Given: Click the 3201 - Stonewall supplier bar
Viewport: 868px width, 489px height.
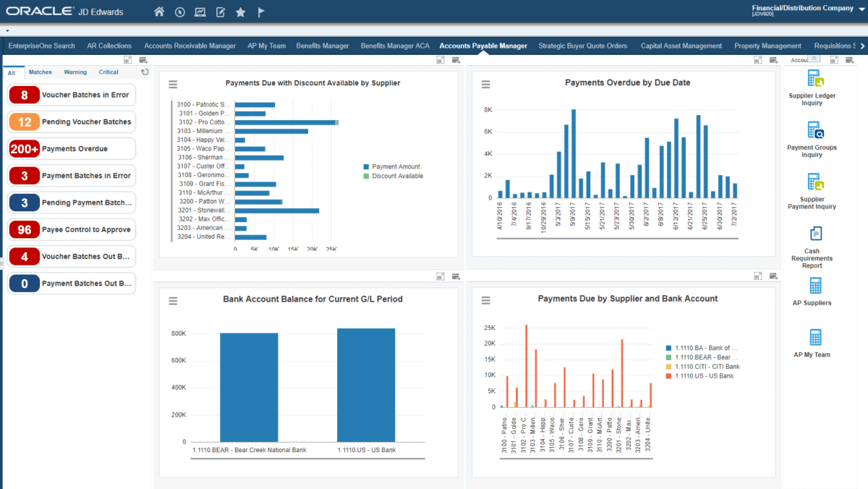Looking at the screenshot, I should 277,211.
